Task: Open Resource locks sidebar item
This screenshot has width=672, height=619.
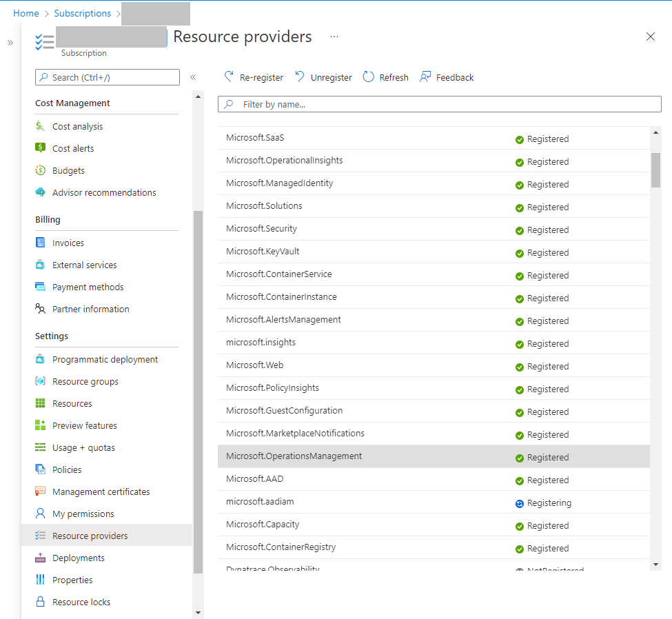Action: 81,602
